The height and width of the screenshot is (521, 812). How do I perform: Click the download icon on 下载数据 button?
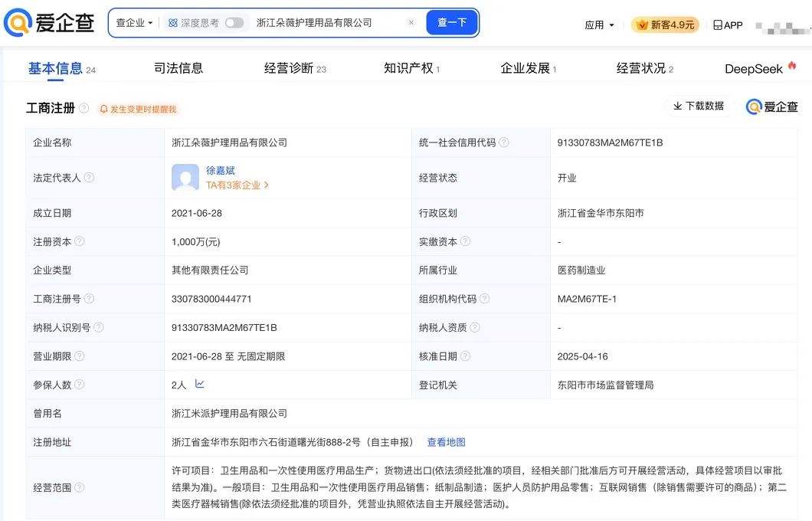677,106
